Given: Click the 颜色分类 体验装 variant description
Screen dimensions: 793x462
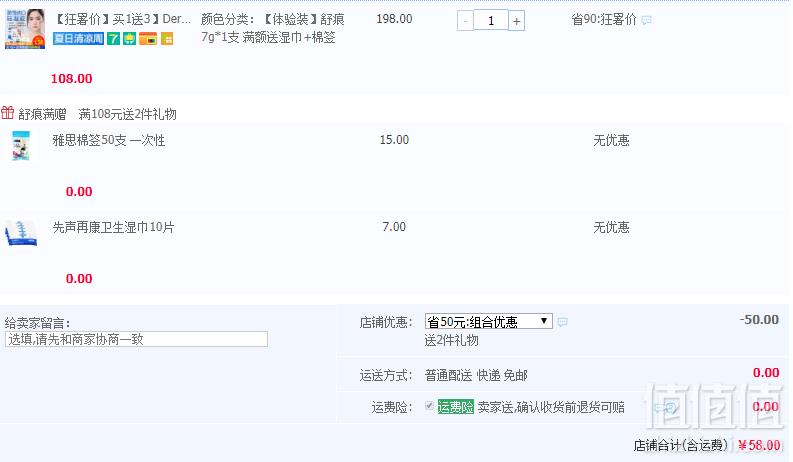Looking at the screenshot, I should [273, 28].
